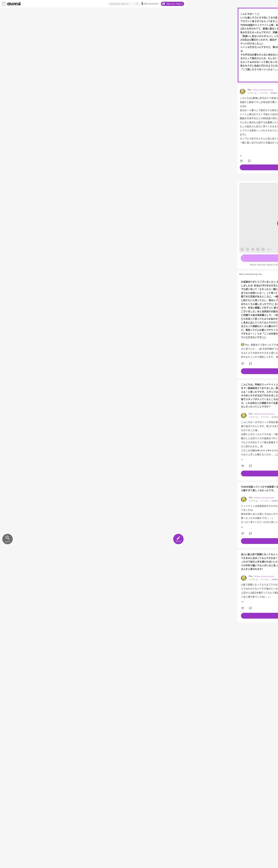Click the Ma username on the TOHO池袋 answer
278x868 pixels.
[x=251, y=498]
